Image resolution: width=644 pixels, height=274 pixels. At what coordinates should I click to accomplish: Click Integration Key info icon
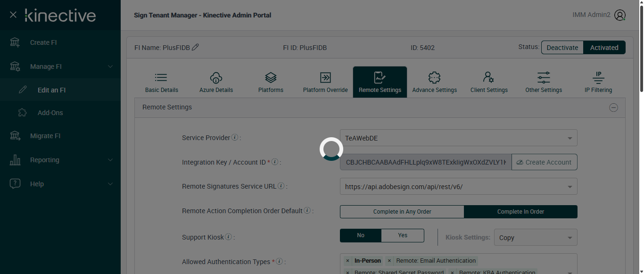point(275,162)
